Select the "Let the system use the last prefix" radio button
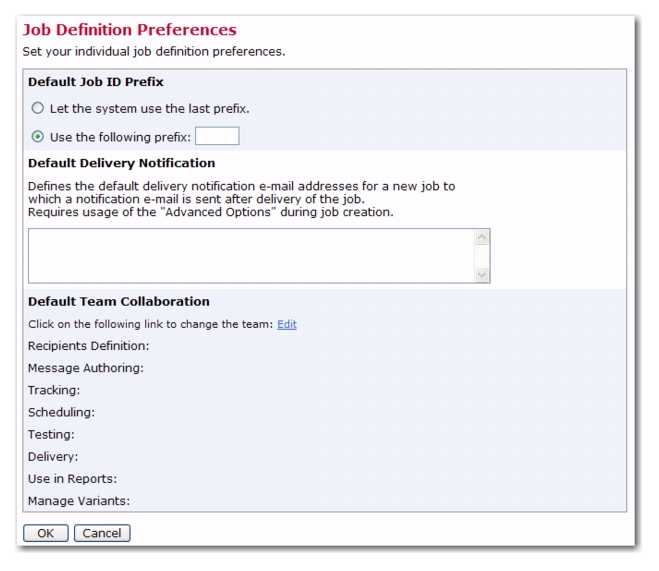Viewport: 659px width, 571px height. pyautogui.click(x=38, y=108)
